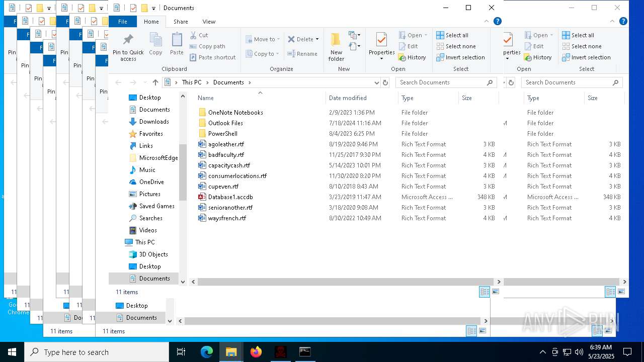644x362 pixels.
Task: Switch to the Home tab
Action: tap(151, 22)
